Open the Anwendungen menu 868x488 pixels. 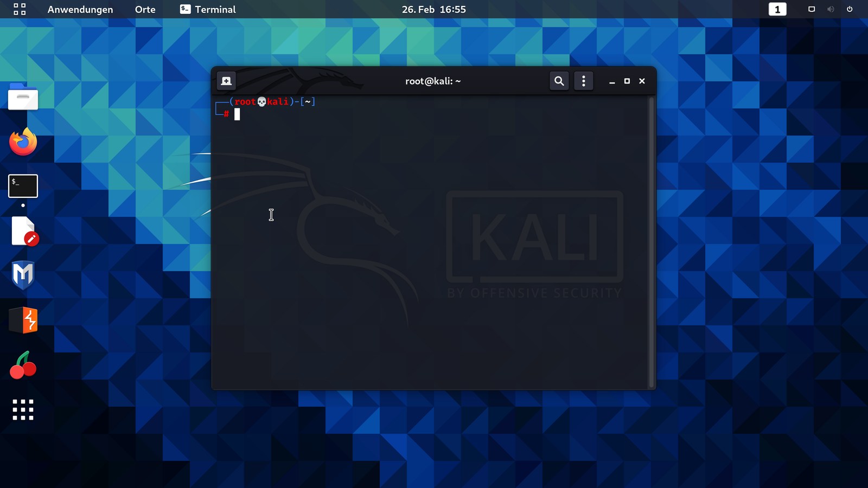pos(80,9)
